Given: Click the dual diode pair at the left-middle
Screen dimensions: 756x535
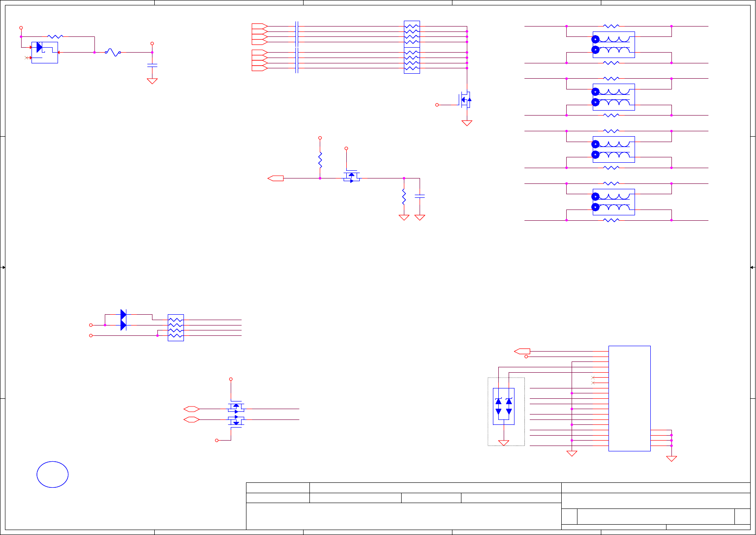Looking at the screenshot, I should pos(123,320).
